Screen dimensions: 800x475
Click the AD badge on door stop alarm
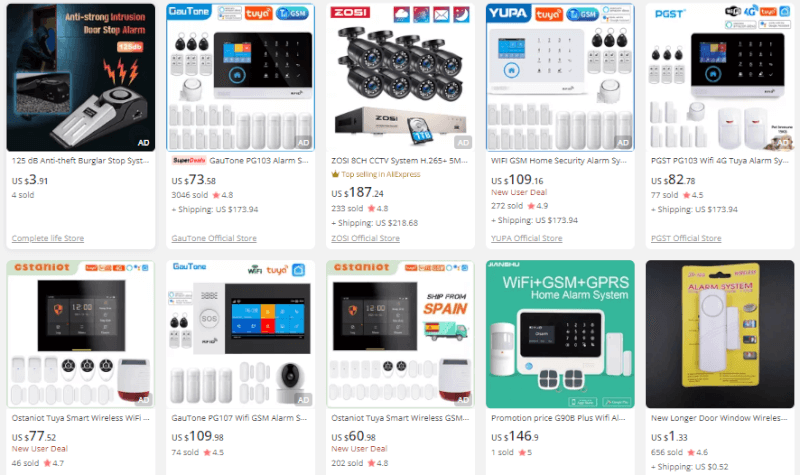[x=143, y=143]
